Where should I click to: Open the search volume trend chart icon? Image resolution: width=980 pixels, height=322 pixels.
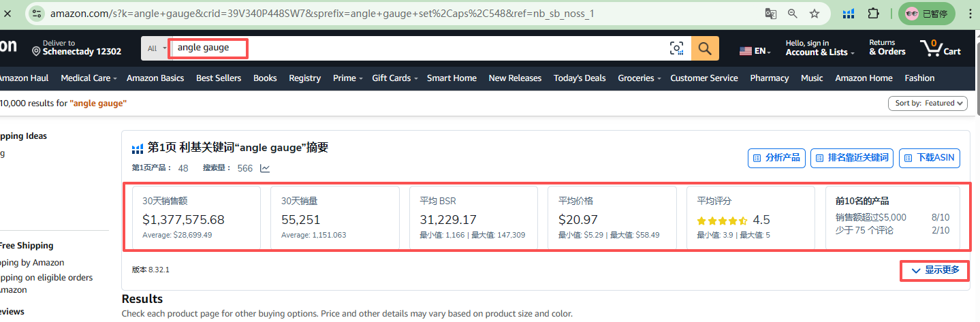tap(264, 168)
